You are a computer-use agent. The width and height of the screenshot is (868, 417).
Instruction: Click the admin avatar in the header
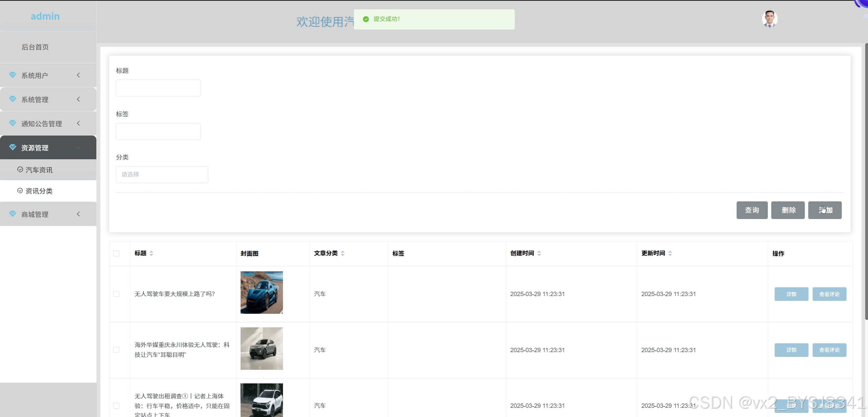(769, 19)
